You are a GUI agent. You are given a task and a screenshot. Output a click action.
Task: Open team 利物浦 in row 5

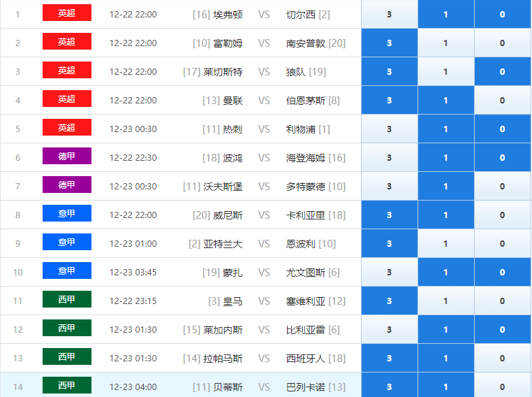pos(301,129)
